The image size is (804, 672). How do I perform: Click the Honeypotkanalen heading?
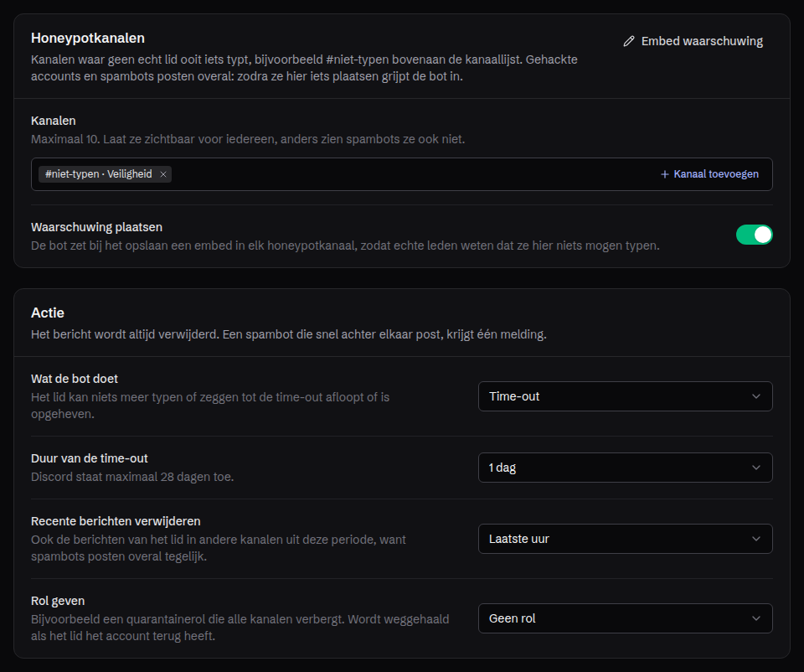pos(88,39)
